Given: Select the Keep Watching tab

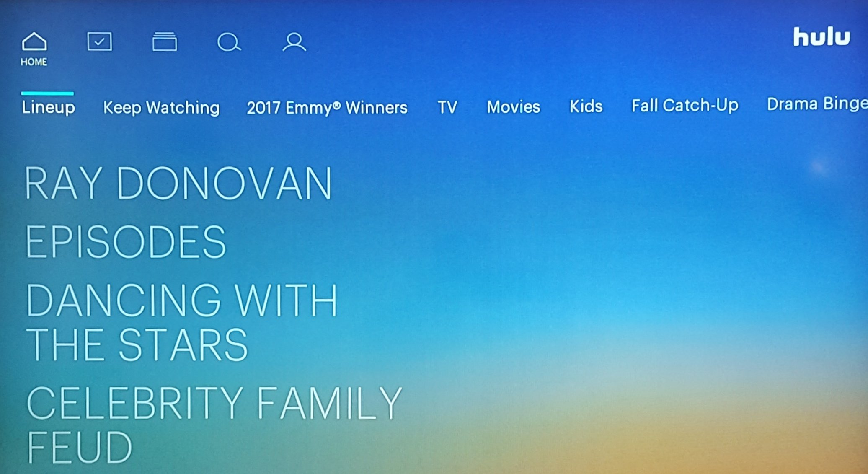Looking at the screenshot, I should [160, 106].
